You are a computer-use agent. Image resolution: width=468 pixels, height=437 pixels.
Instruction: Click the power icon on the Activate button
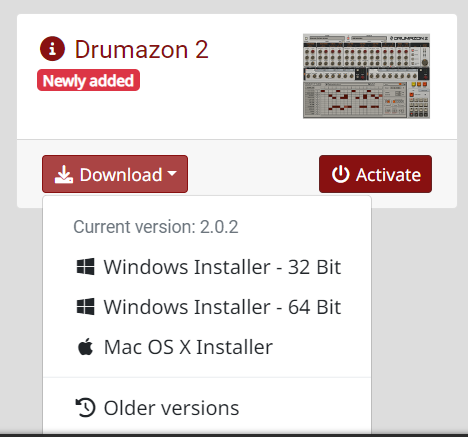tap(341, 174)
